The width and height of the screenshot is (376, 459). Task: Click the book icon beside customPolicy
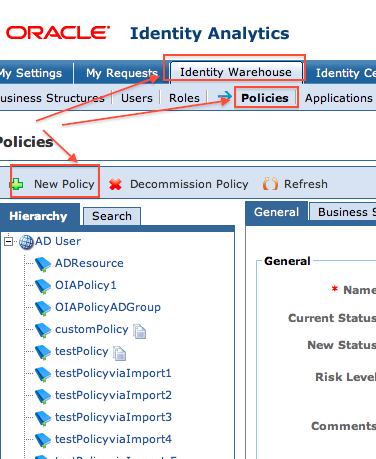(43, 330)
